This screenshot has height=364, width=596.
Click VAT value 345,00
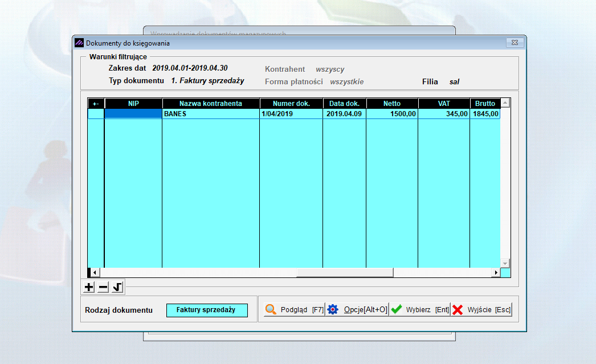(444, 113)
